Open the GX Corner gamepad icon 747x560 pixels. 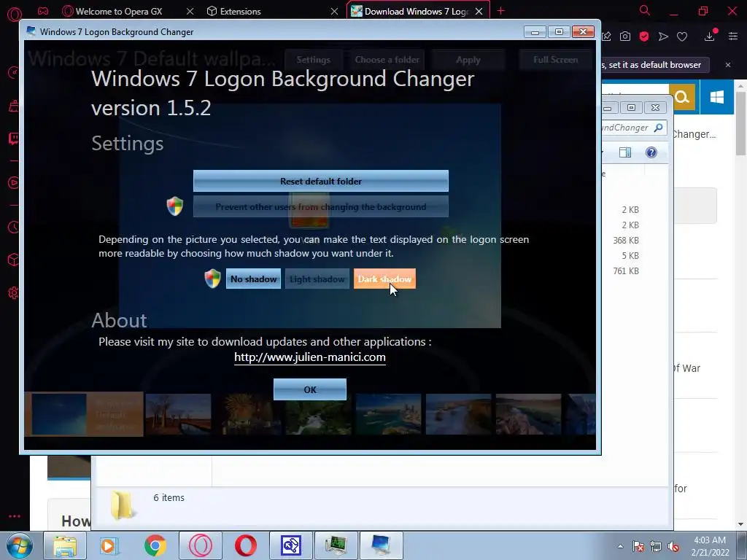pyautogui.click(x=43, y=11)
